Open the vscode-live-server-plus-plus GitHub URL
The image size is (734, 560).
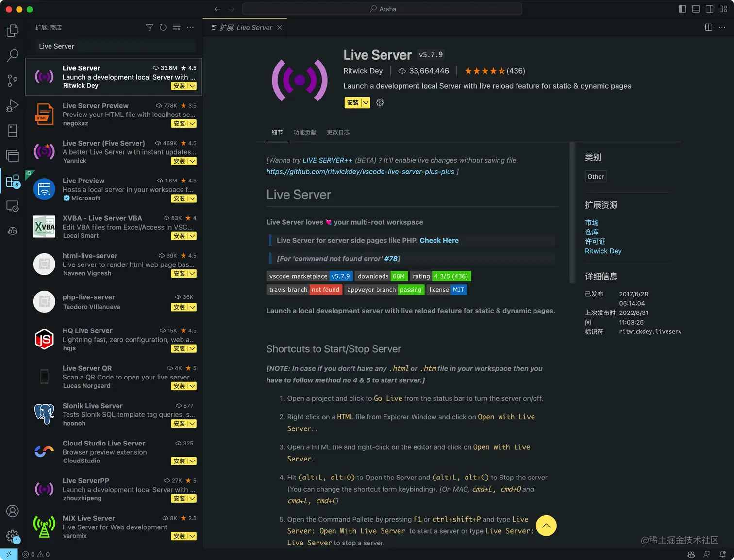360,172
